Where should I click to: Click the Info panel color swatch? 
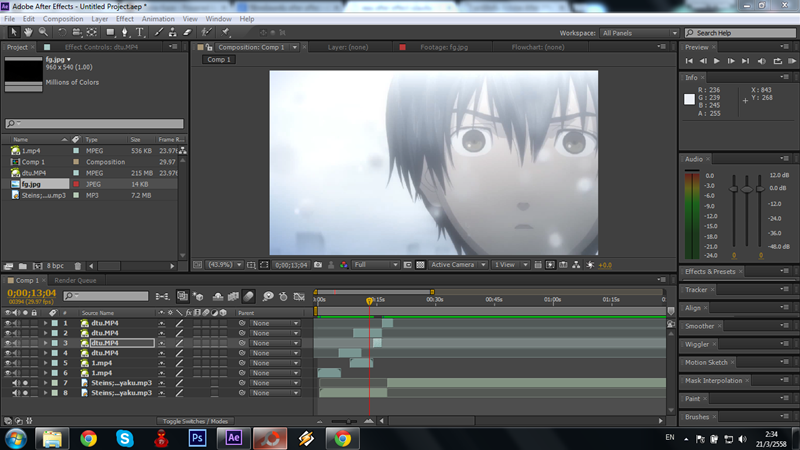[x=689, y=99]
